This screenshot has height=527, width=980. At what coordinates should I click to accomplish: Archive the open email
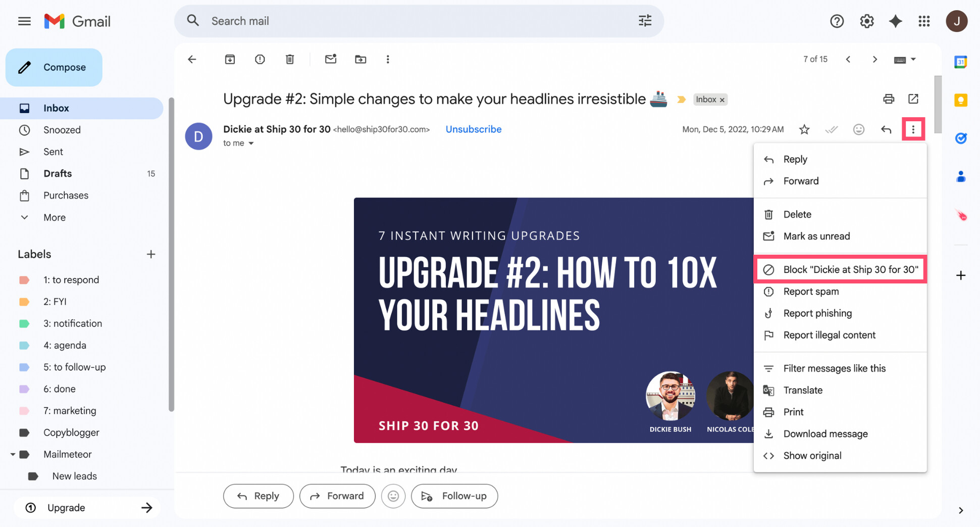(230, 59)
